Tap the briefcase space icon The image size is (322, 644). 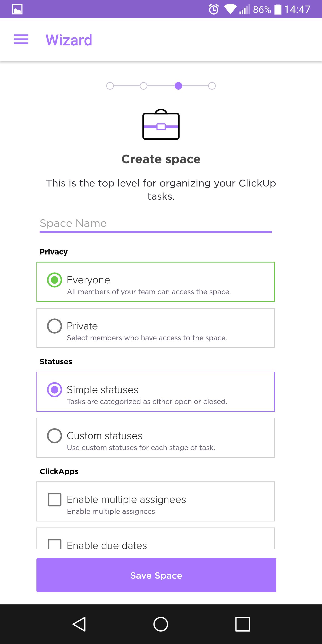(161, 124)
